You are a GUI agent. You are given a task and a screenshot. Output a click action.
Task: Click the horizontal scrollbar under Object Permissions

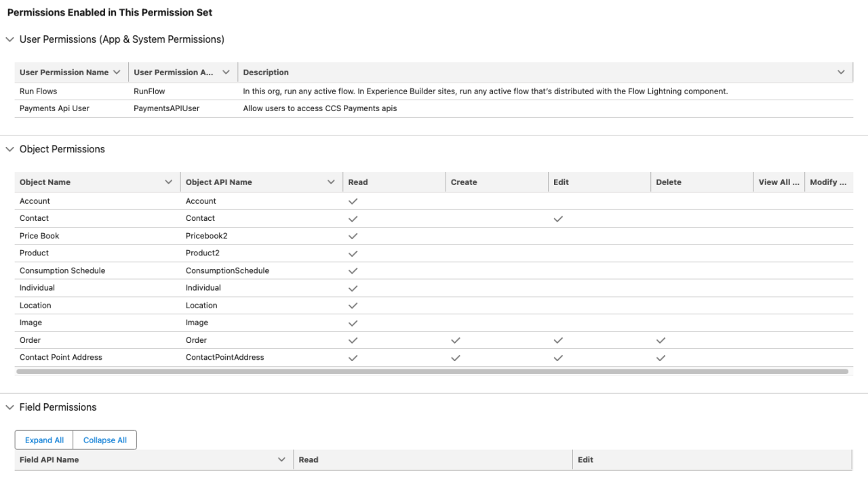click(x=432, y=371)
